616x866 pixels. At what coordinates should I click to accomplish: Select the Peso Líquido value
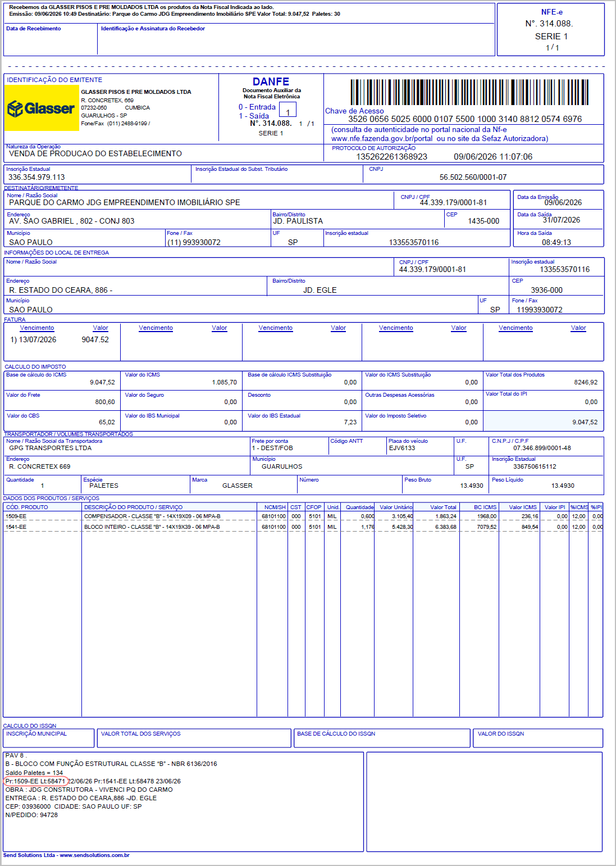pos(563,486)
